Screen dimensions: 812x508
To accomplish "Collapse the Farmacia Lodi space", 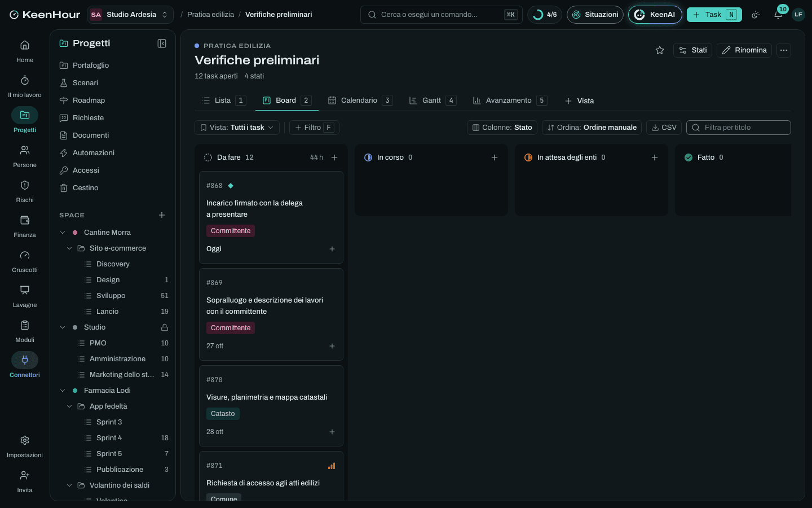I will tap(63, 391).
